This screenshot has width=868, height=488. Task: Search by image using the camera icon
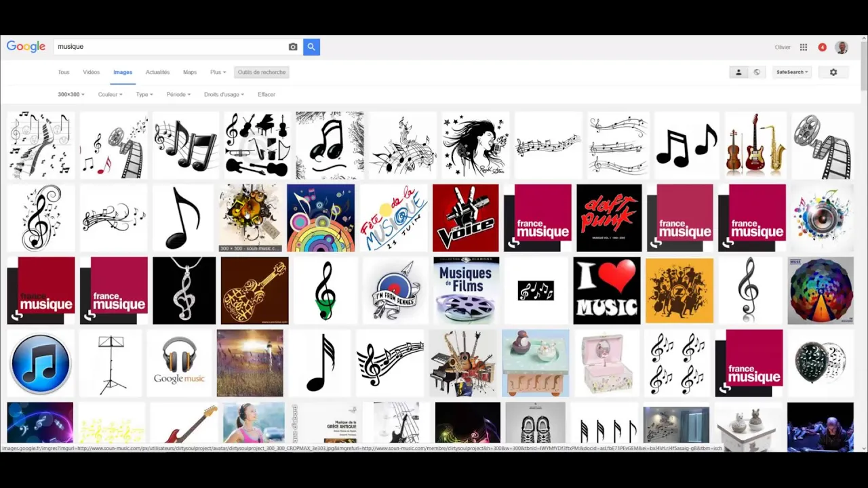click(x=293, y=47)
